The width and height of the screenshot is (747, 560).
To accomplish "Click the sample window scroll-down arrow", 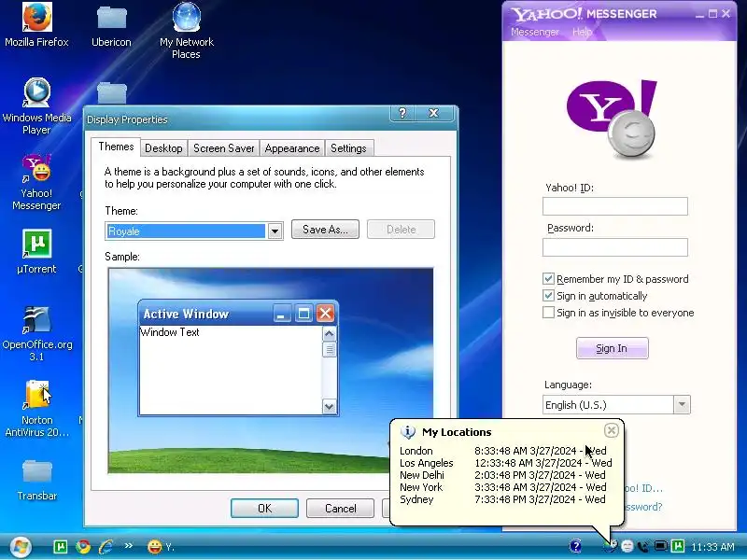I will pyautogui.click(x=330, y=407).
